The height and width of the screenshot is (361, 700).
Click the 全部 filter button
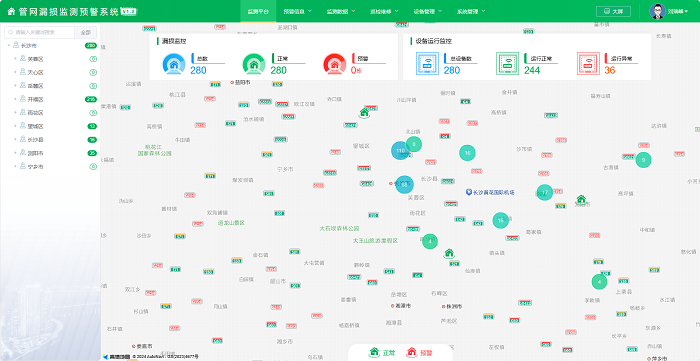point(85,33)
